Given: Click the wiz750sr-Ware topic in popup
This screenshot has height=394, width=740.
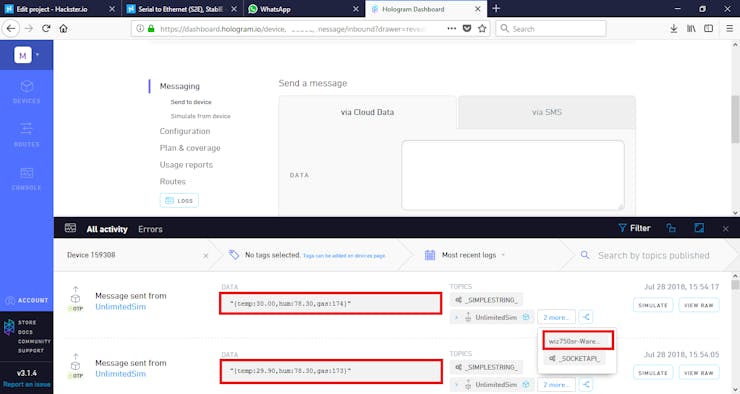Looking at the screenshot, I should (x=578, y=341).
